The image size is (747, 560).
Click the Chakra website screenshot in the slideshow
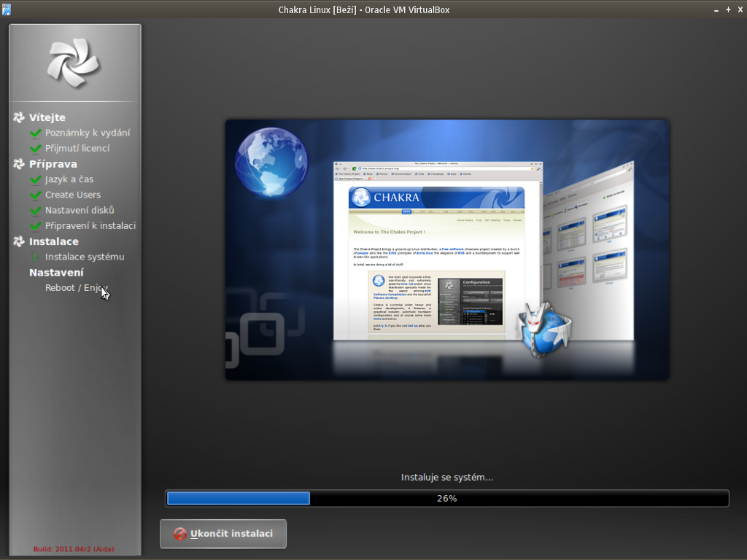tap(436, 250)
